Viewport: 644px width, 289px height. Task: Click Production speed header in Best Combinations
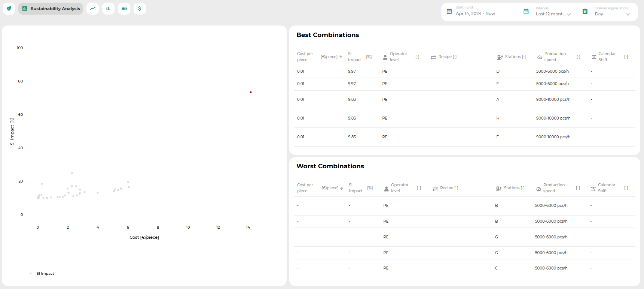click(555, 57)
